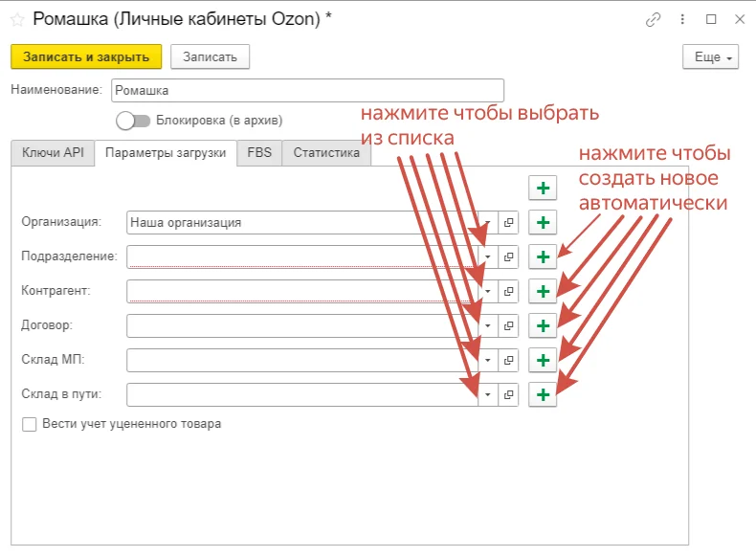
Task: Click the Наименование input field
Action: point(306,90)
